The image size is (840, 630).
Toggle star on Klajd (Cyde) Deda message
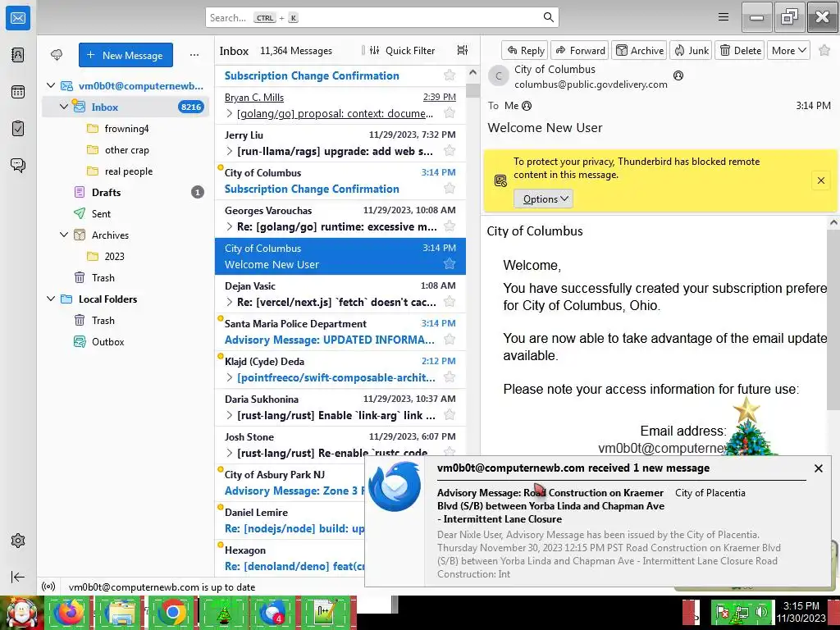(x=450, y=377)
